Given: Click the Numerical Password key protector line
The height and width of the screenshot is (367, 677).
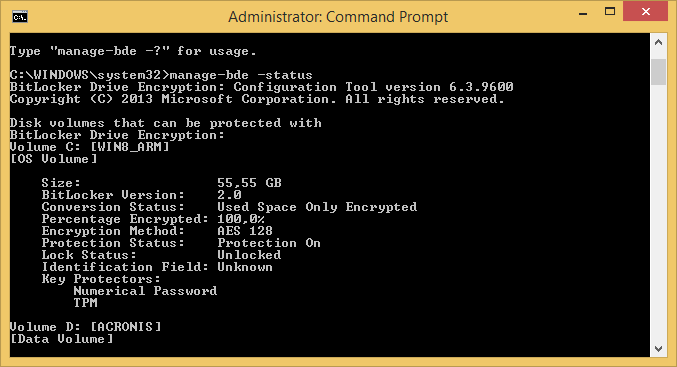Looking at the screenshot, I should tap(145, 291).
